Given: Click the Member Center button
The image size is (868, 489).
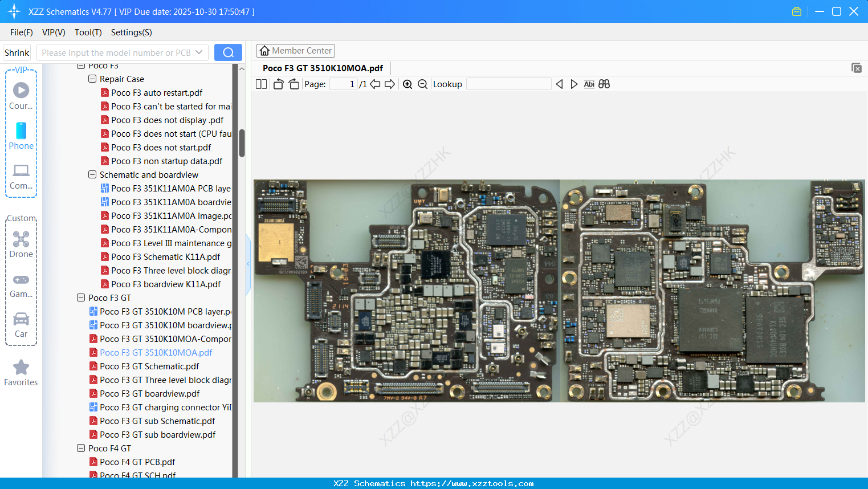Looking at the screenshot, I should (295, 51).
